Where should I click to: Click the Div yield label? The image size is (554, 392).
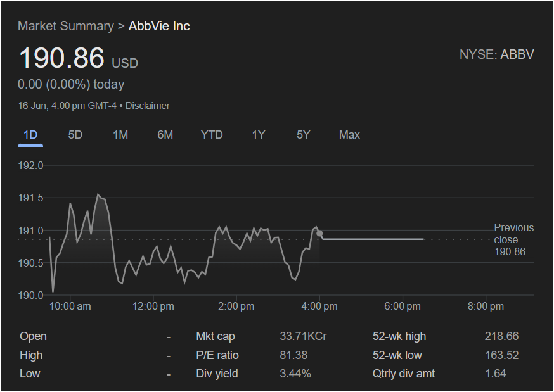(217, 374)
